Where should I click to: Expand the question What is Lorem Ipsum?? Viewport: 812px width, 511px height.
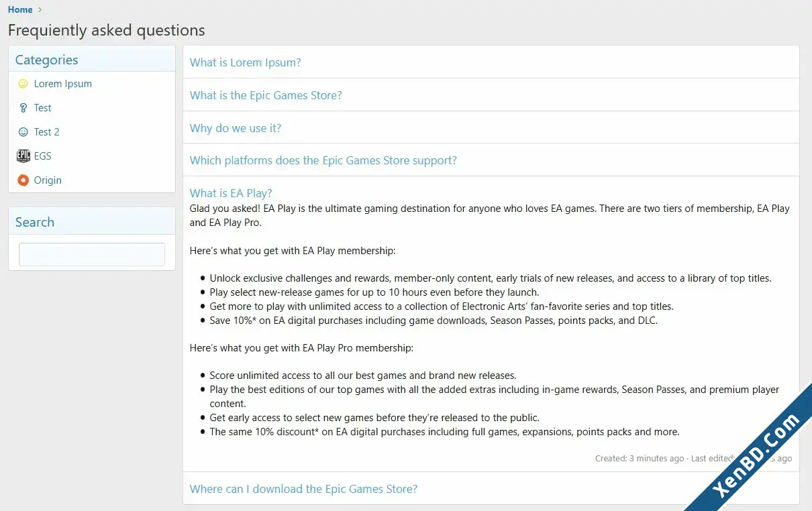[246, 62]
